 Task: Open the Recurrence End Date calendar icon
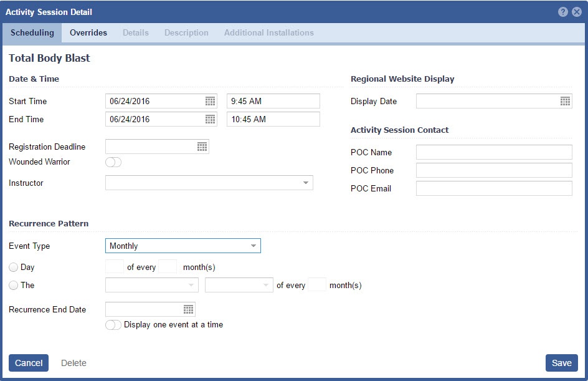pos(188,309)
